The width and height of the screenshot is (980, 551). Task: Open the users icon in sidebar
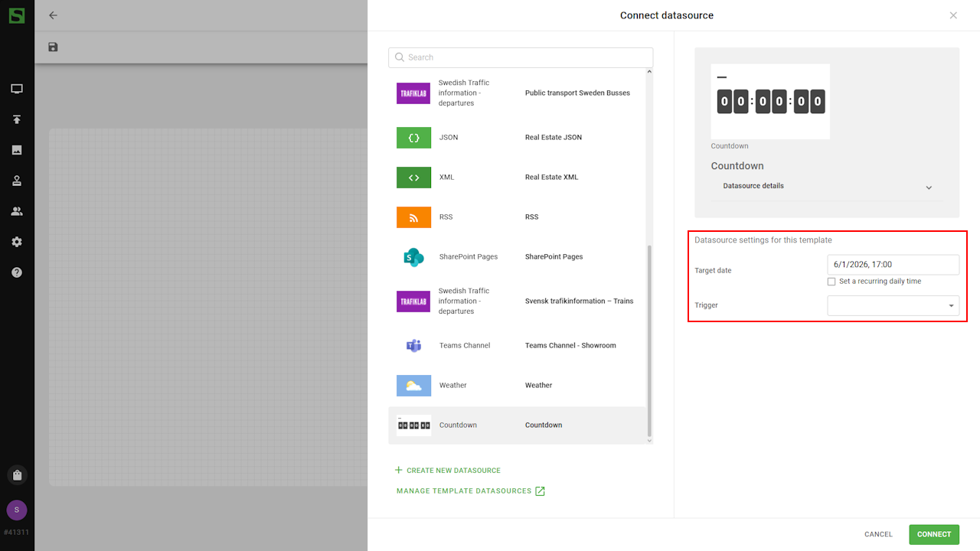[x=17, y=211]
